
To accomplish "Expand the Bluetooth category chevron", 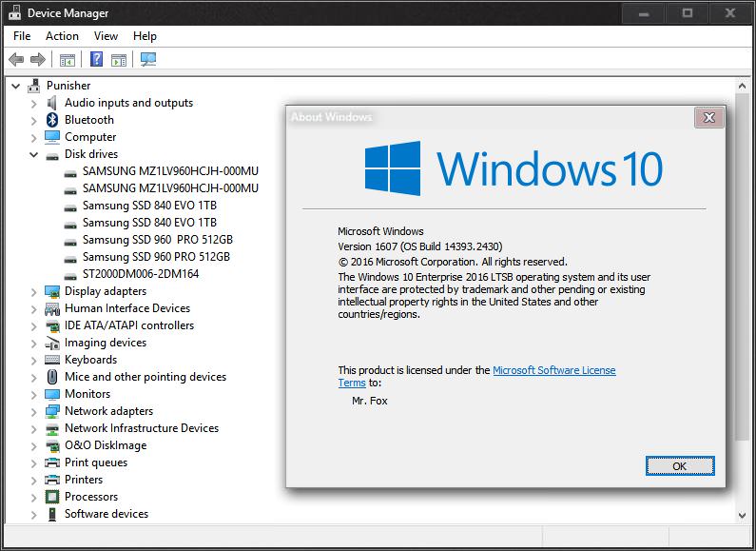I will [33, 121].
